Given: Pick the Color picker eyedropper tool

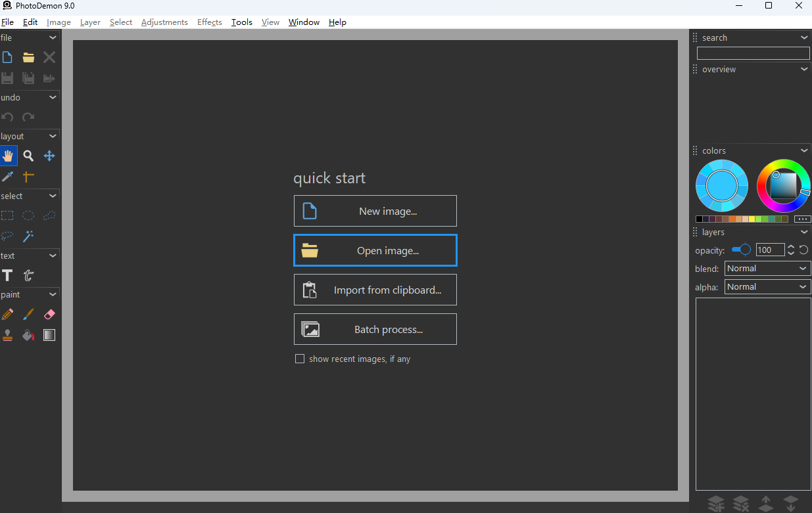Looking at the screenshot, I should [8, 176].
